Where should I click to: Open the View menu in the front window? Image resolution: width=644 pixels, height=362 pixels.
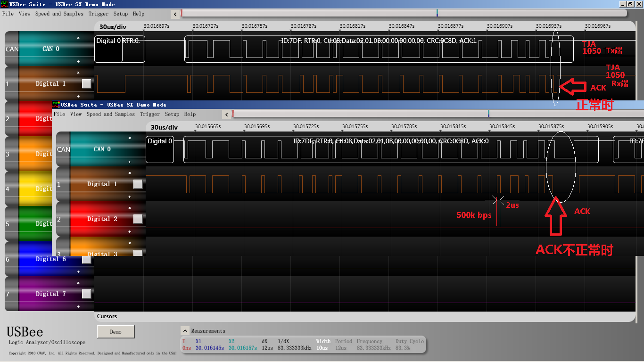pos(76,114)
